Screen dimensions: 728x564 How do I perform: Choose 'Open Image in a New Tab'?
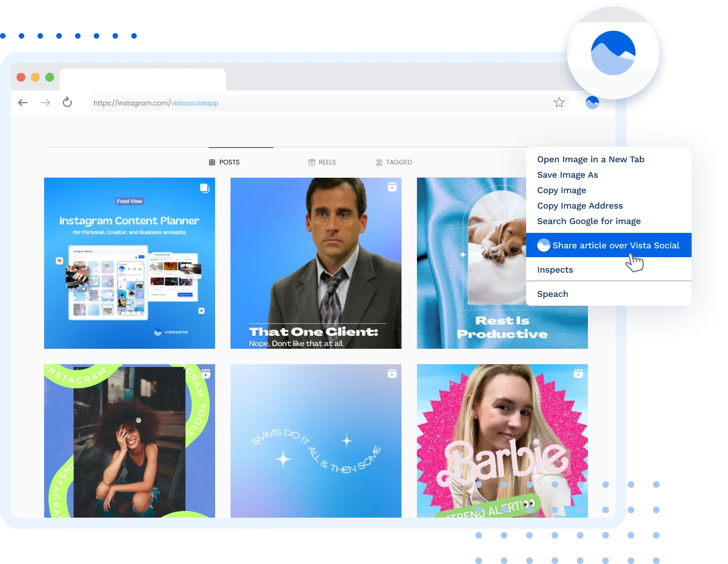point(590,159)
